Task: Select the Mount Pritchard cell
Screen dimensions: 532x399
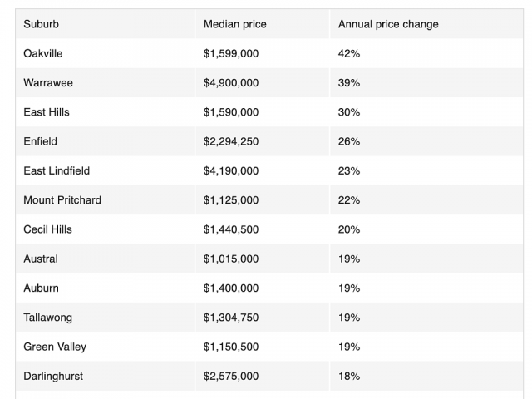Action: [x=62, y=200]
